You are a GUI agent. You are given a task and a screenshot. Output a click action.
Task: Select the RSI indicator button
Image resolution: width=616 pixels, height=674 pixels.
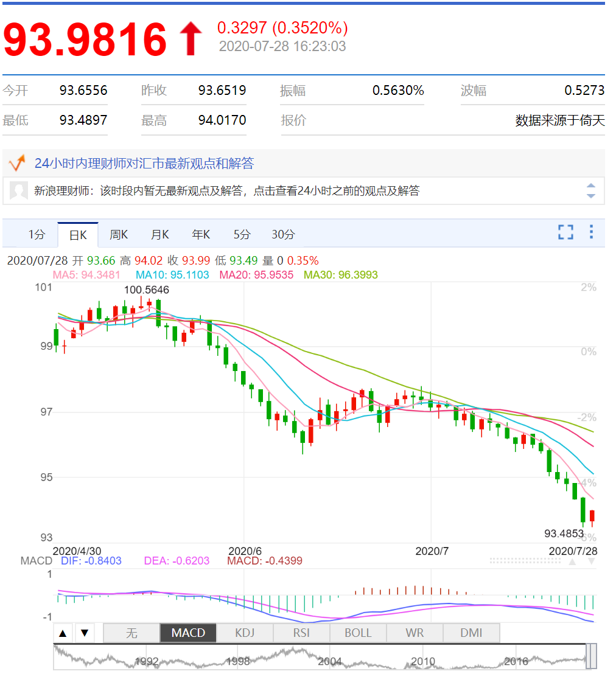[x=301, y=633]
